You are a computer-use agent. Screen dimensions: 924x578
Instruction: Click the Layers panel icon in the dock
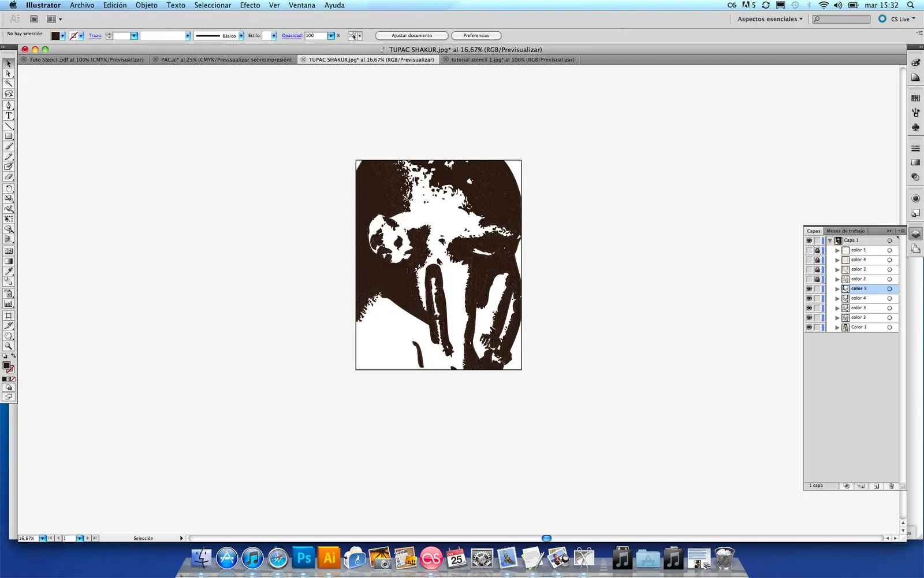[x=915, y=234]
